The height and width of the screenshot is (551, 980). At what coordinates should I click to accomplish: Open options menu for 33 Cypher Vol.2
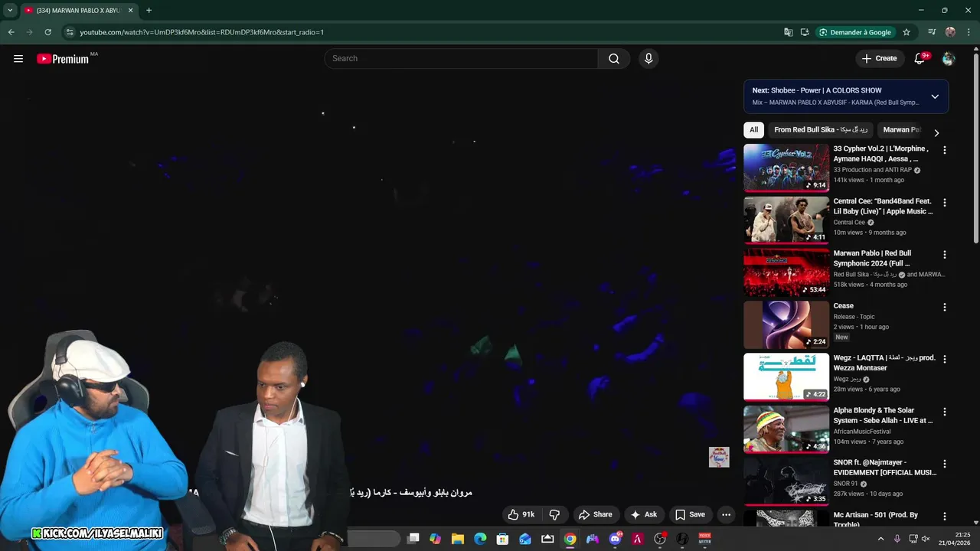click(944, 151)
